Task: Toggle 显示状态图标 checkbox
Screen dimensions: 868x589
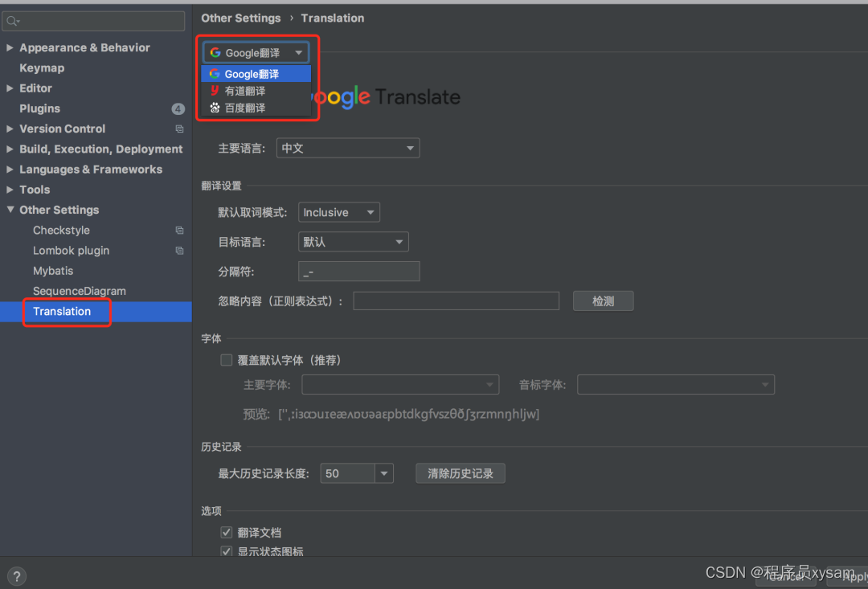Action: click(227, 551)
